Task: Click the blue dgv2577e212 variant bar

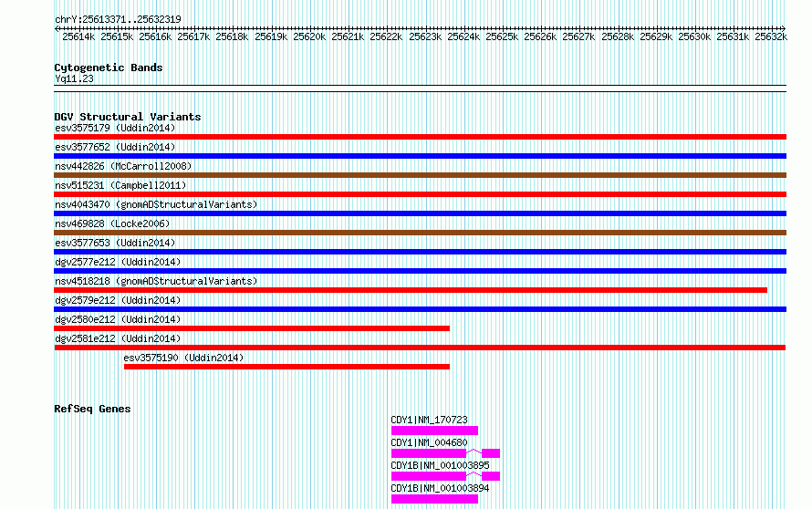Action: coord(420,271)
